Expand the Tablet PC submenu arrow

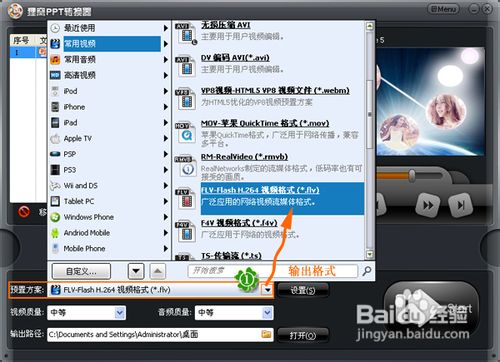(x=165, y=201)
